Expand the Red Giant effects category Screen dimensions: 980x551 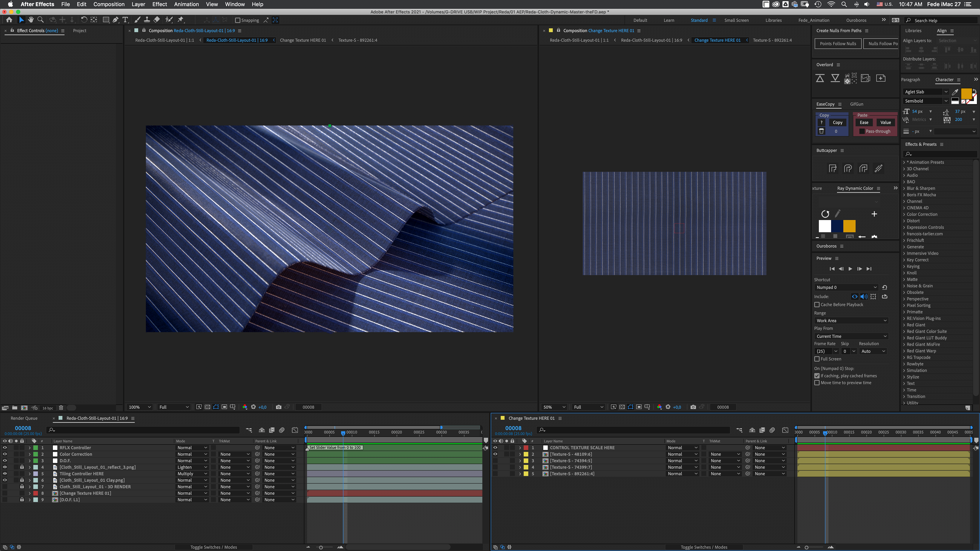[904, 325]
